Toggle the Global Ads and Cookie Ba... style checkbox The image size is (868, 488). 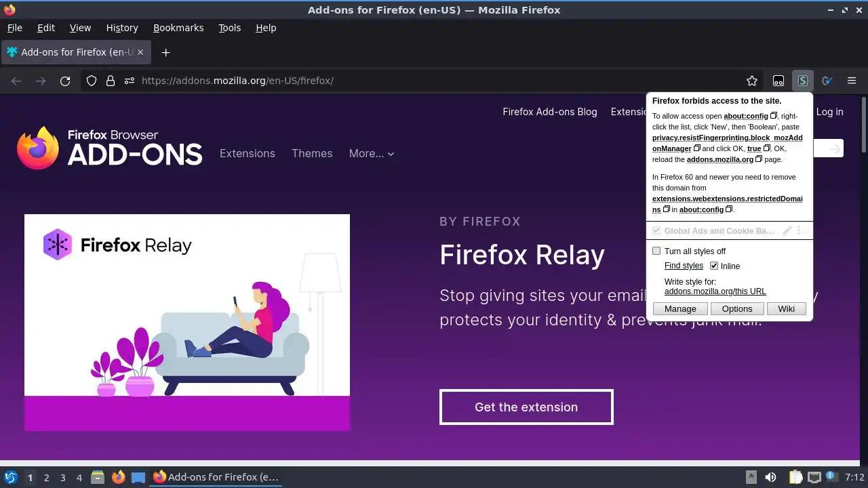(656, 230)
